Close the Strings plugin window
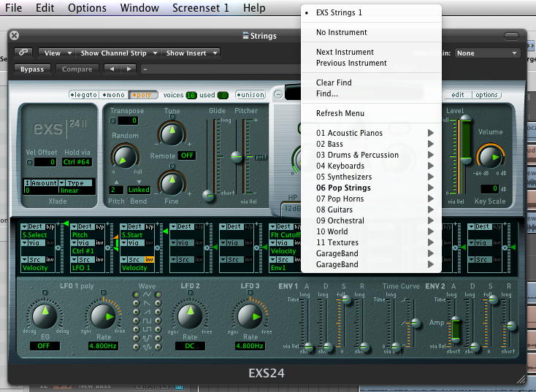This screenshot has width=536, height=392. click(x=15, y=35)
